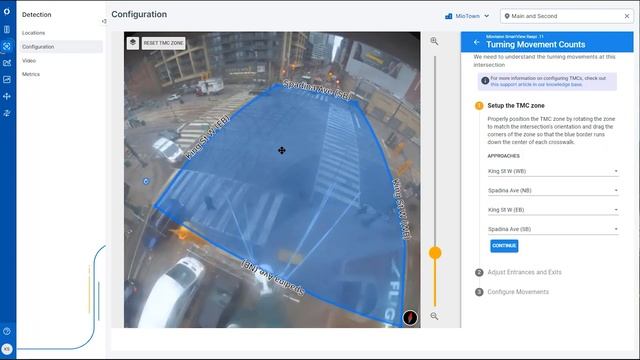Open the Spadina Ave (SB) approach dropdown
The height and width of the screenshot is (360, 640).
[x=553, y=229]
